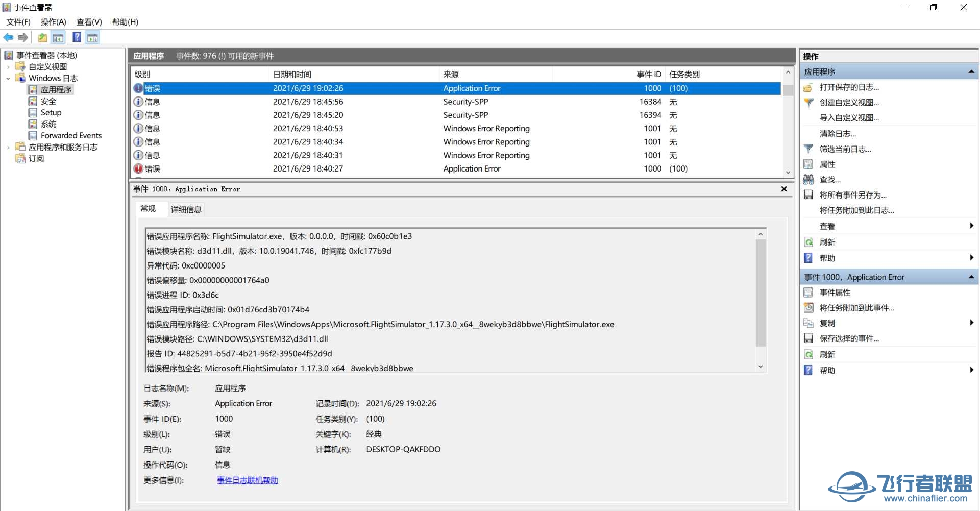Collapse the 事件 1000 actions section header
This screenshot has width=980, height=511.
pyautogui.click(x=971, y=277)
